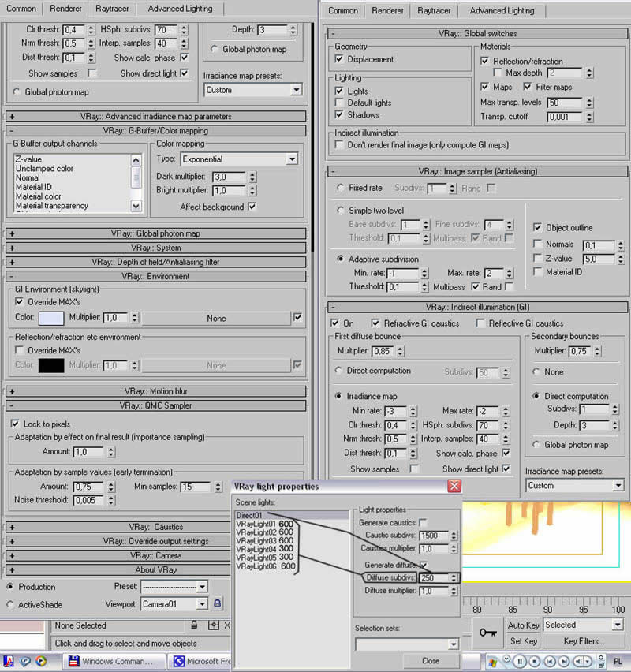The image size is (631, 672).
Task: Skip to next track in taskbar player
Action: click(x=564, y=661)
